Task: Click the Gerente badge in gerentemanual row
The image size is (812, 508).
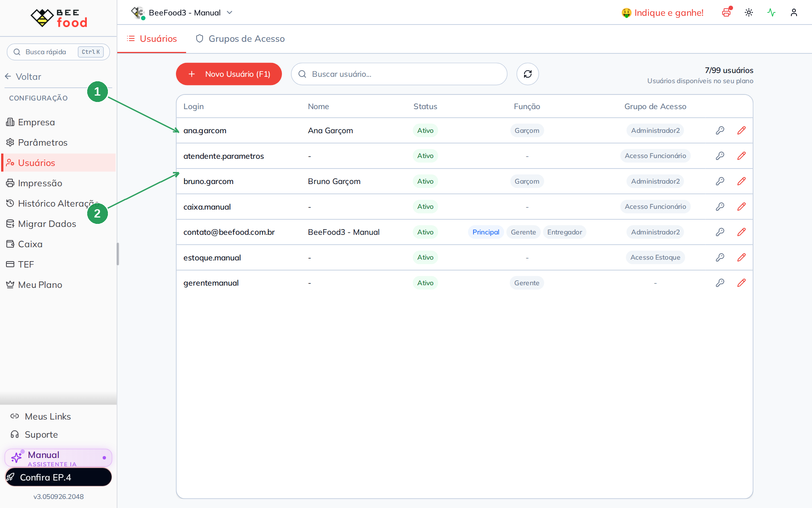Action: click(x=527, y=283)
